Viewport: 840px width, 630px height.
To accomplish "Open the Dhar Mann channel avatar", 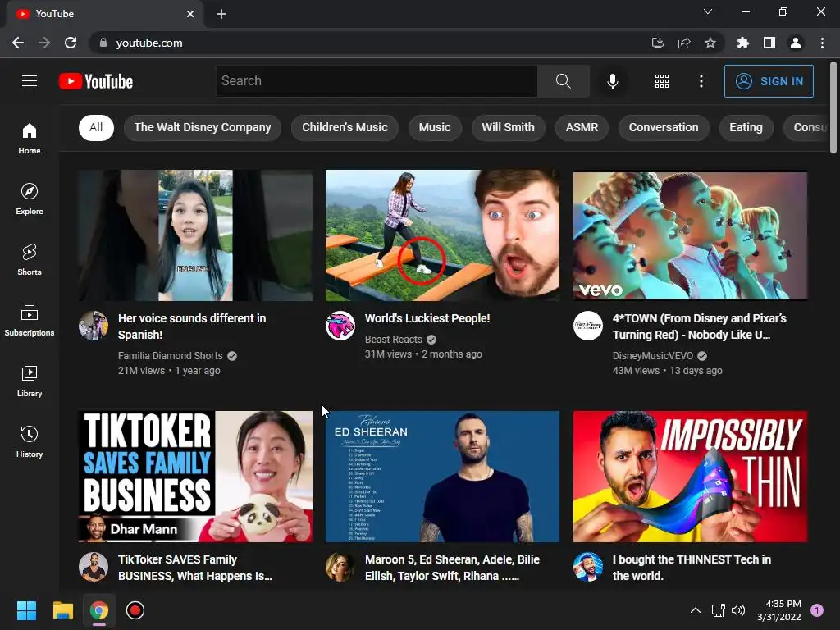I will click(94, 567).
